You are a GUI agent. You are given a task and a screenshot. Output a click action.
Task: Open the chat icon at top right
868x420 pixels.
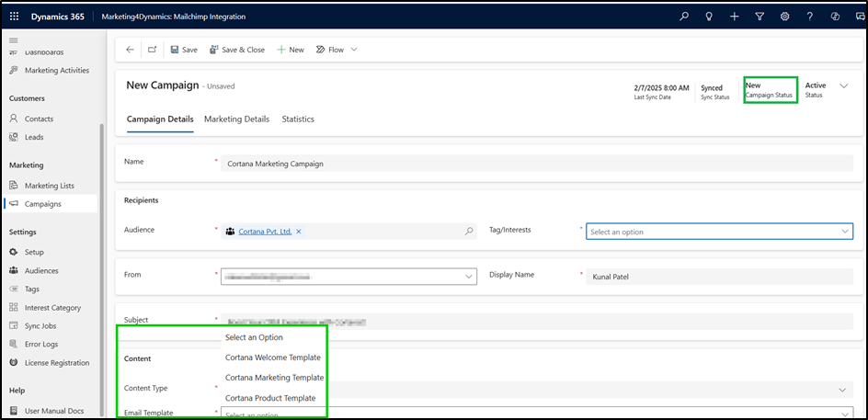pyautogui.click(x=860, y=17)
